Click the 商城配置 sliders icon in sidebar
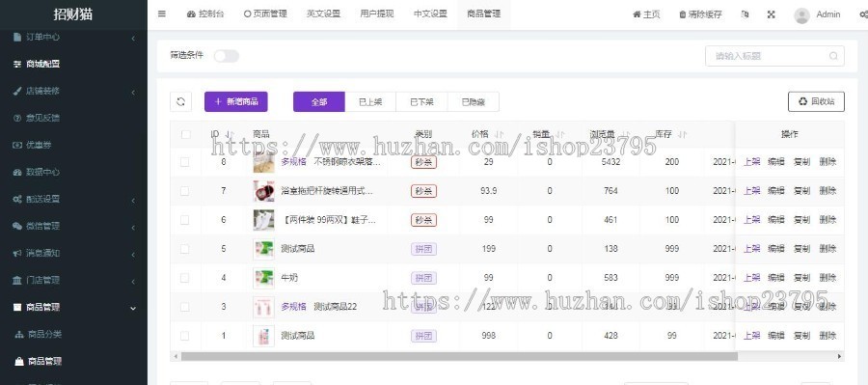Viewport: 868px width, 385px height. point(17,65)
